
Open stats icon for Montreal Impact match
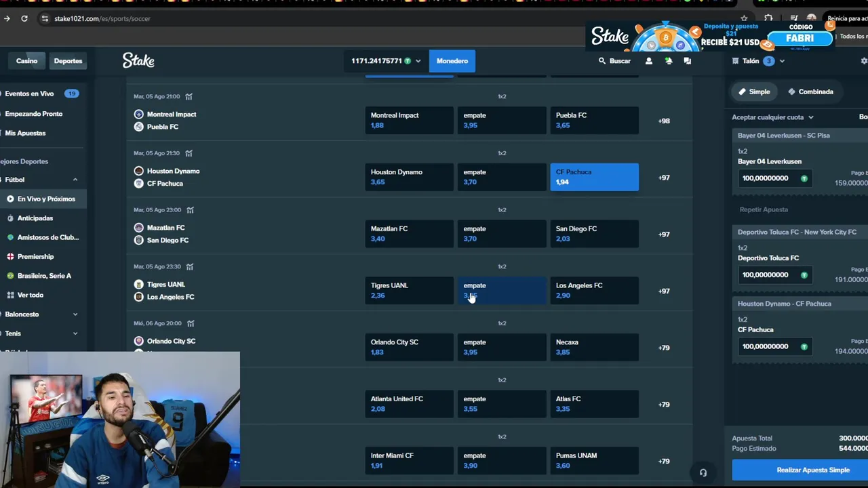[189, 96]
